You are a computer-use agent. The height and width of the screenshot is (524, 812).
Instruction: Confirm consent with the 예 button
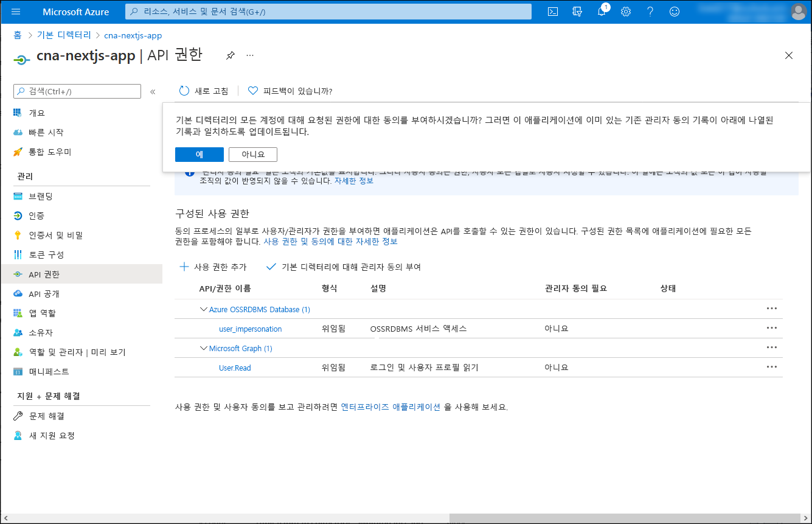200,155
